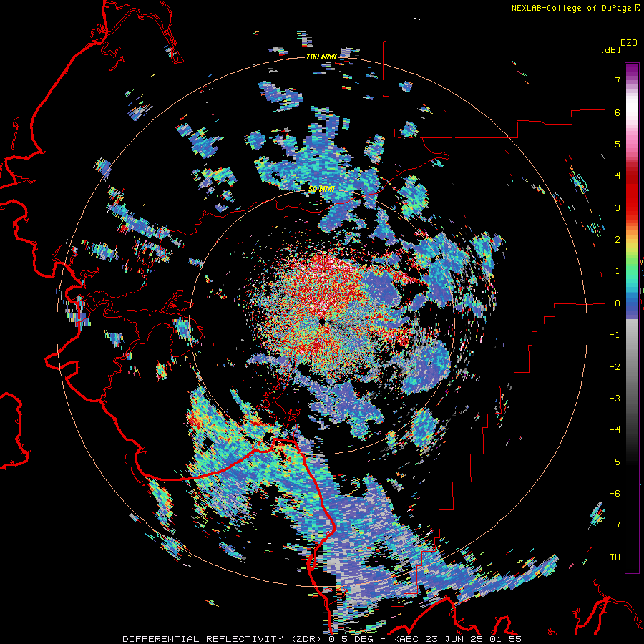Click the black radar site dot at center
This screenshot has width=644, height=644.
coord(322,321)
